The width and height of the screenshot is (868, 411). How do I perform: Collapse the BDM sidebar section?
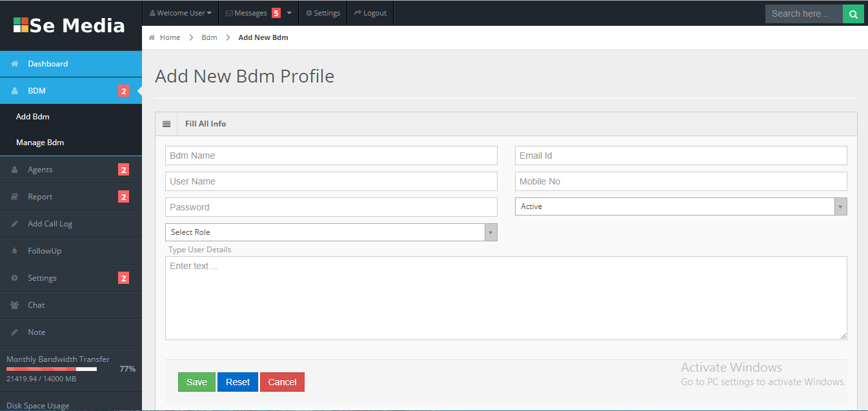[71, 91]
